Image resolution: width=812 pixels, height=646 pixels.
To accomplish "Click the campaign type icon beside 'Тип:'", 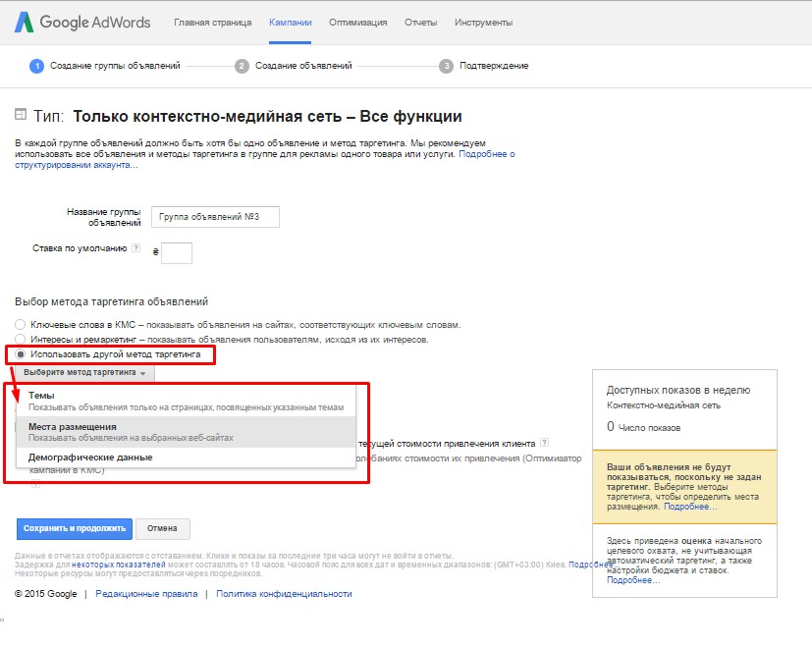I will click(x=21, y=115).
